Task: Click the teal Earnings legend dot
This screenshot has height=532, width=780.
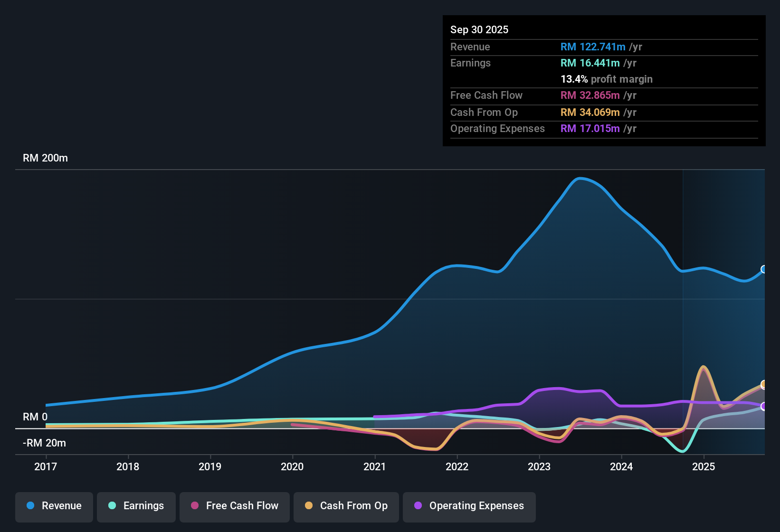Action: coord(112,506)
